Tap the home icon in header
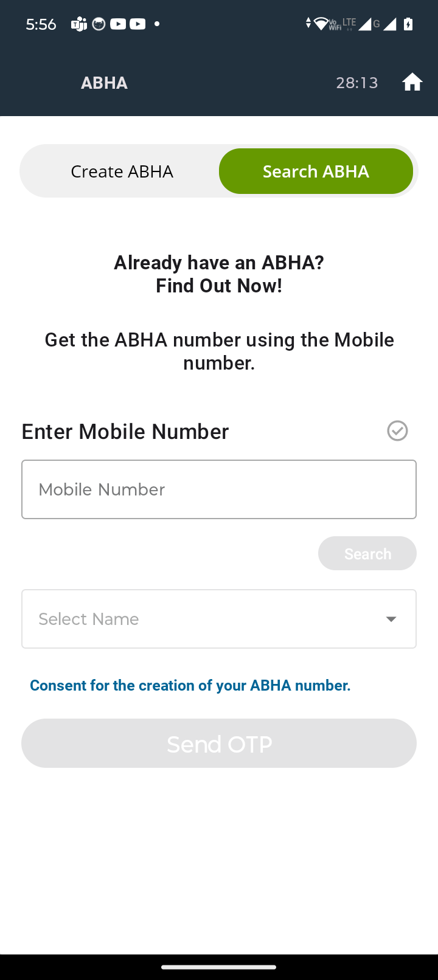This screenshot has height=980, width=438. pos(412,82)
